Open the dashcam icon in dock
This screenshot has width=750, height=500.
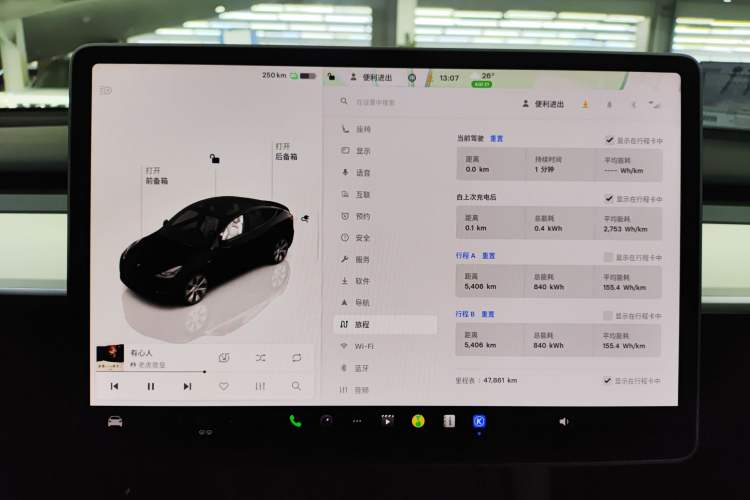point(327,421)
